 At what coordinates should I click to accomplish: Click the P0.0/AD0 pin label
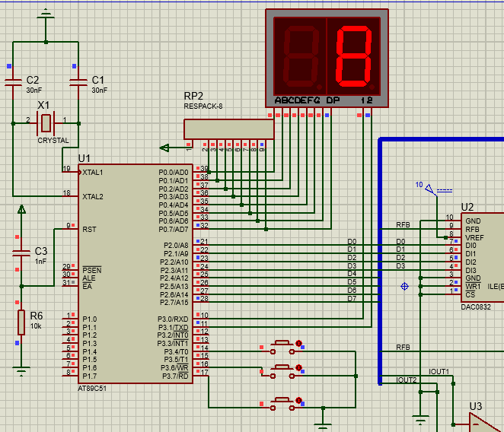[x=174, y=173]
